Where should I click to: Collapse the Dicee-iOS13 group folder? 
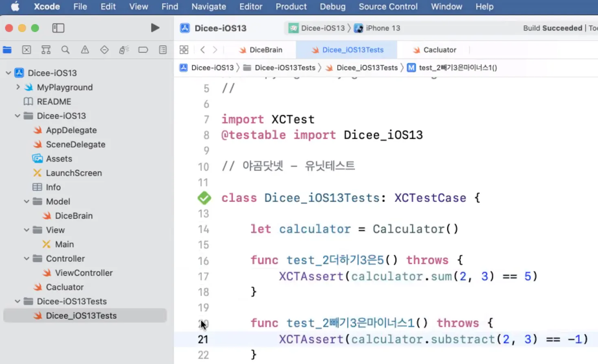click(18, 116)
